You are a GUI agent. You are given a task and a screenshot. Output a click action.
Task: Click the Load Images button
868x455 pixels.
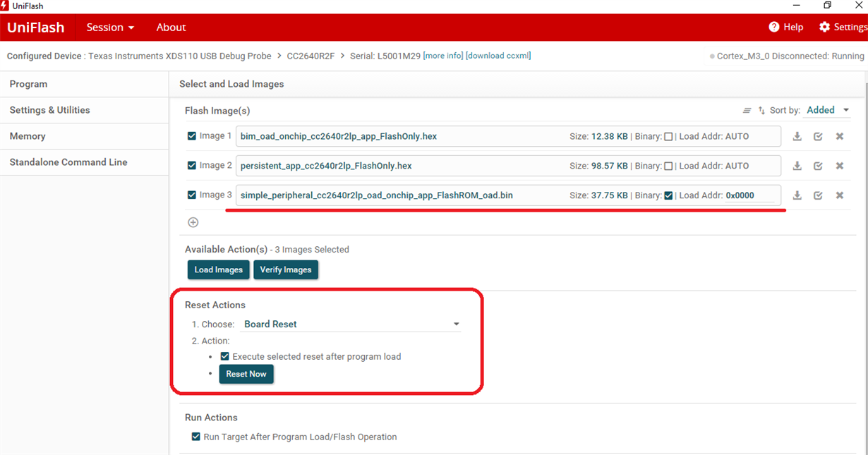point(219,270)
